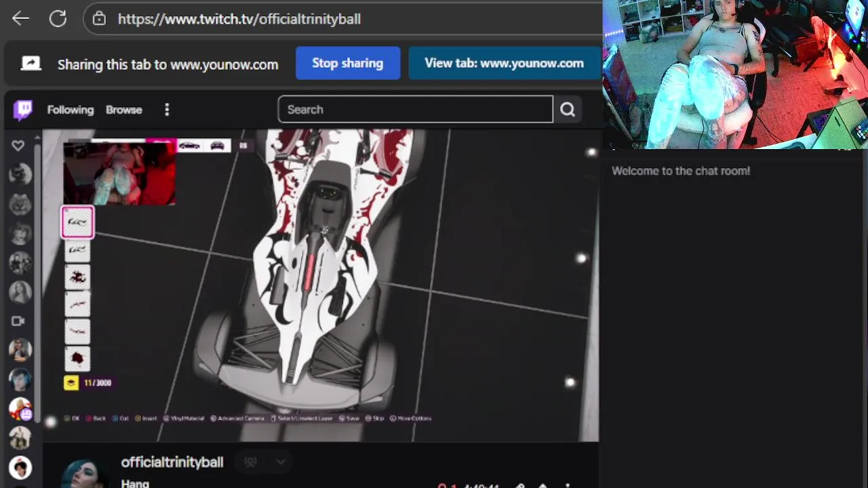Select the pink-highlighted top vinyl layer
This screenshot has height=488, width=868.
tap(77, 222)
